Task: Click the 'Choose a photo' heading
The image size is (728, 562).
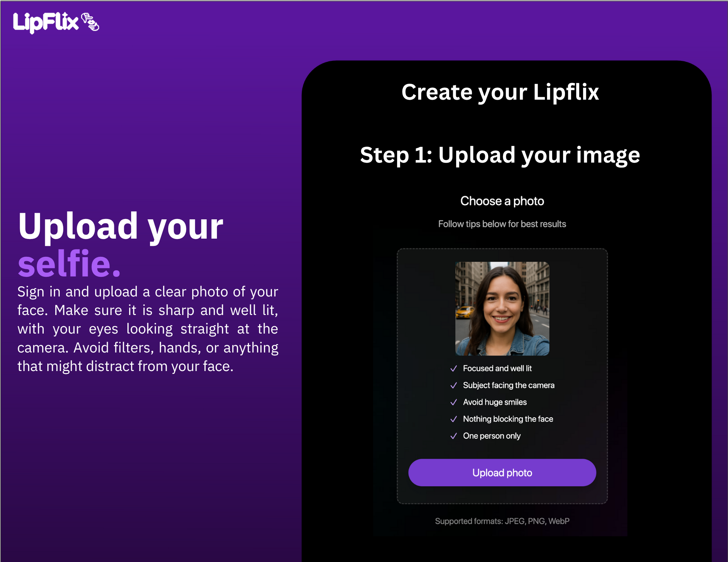Action: coord(502,201)
